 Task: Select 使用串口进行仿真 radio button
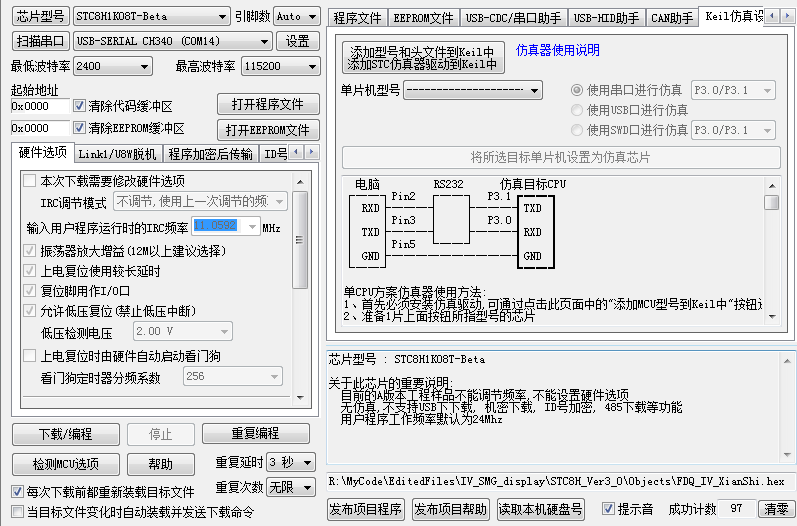(x=576, y=90)
